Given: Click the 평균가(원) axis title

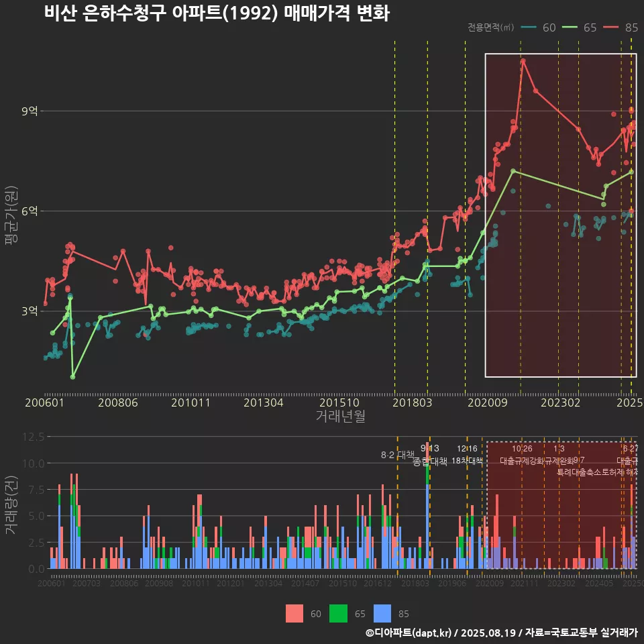Looking at the screenshot, I should pos(11,215).
